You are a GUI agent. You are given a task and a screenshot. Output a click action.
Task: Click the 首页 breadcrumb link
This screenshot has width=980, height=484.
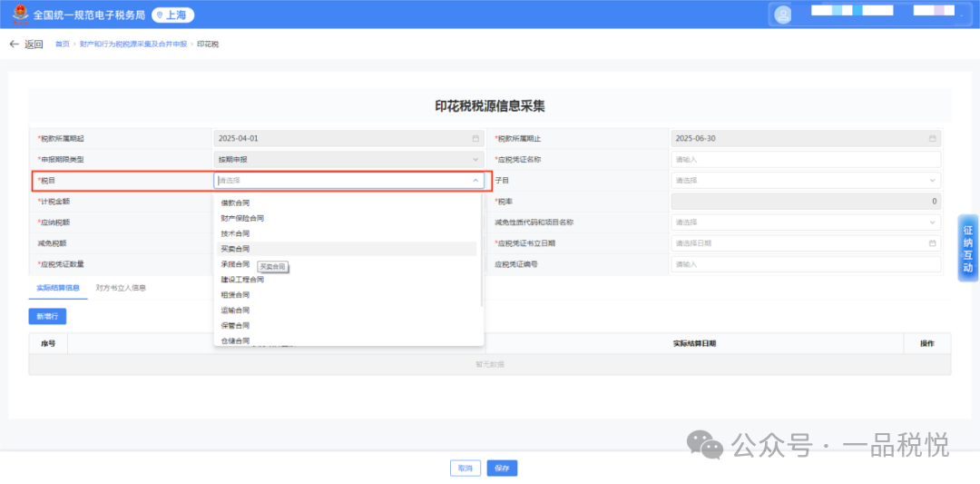click(62, 44)
